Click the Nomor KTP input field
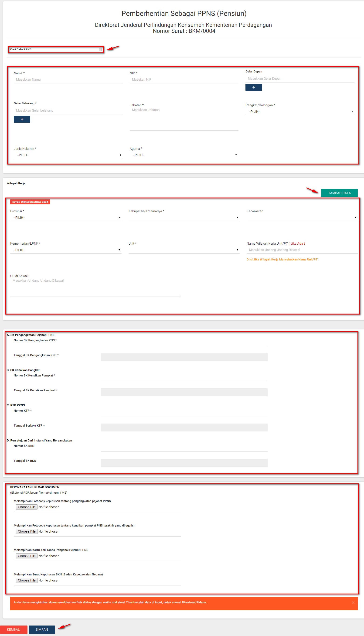The image size is (364, 636). pos(184,412)
